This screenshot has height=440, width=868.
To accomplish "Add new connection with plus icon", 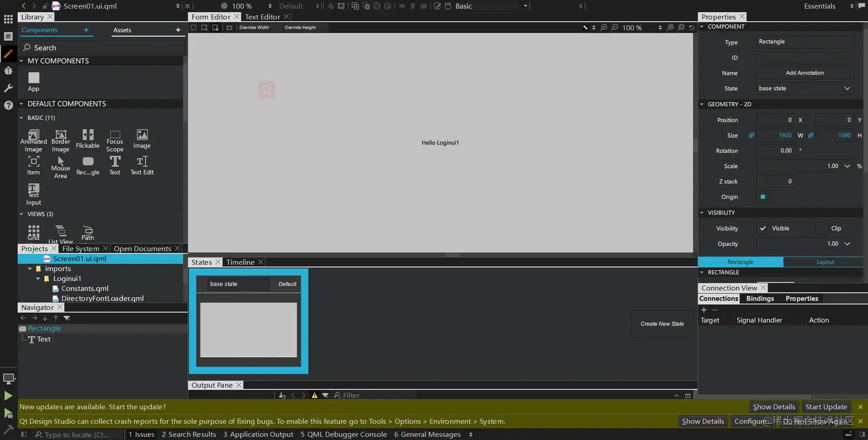I will (x=704, y=310).
